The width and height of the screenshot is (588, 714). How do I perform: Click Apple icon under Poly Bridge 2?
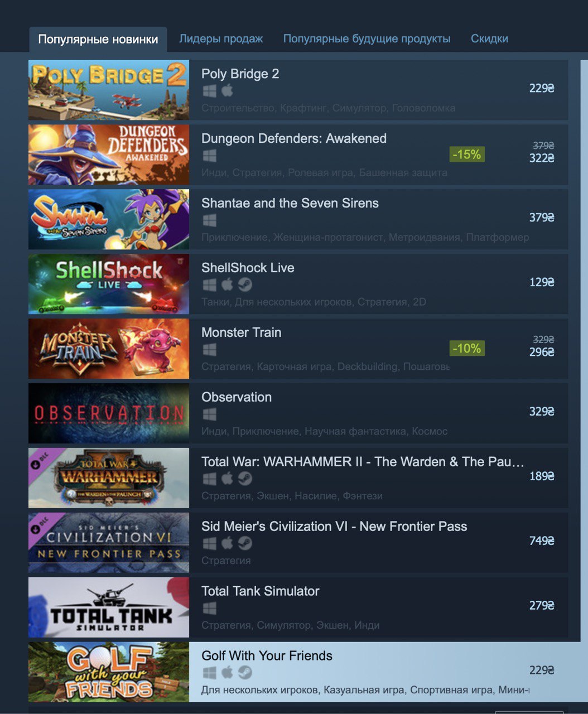(227, 90)
